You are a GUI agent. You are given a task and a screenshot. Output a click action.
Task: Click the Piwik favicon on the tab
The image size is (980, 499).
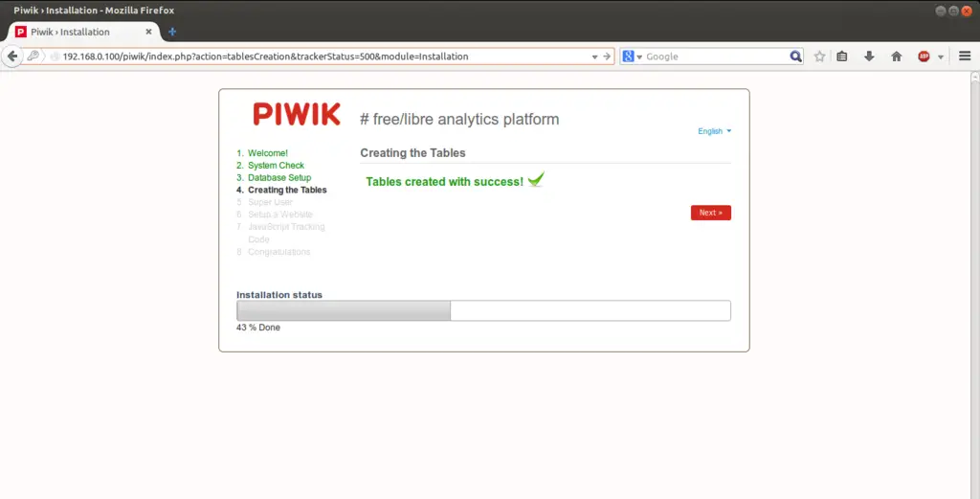point(21,32)
